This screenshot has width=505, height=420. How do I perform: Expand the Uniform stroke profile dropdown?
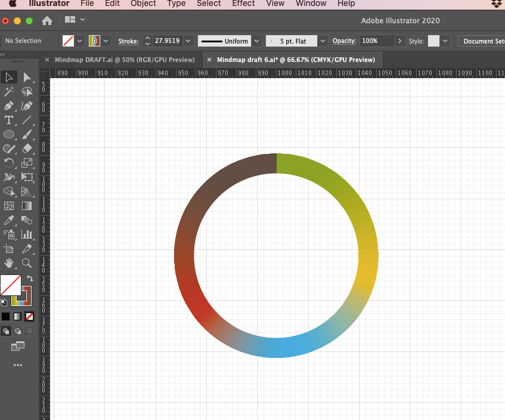pyautogui.click(x=256, y=41)
